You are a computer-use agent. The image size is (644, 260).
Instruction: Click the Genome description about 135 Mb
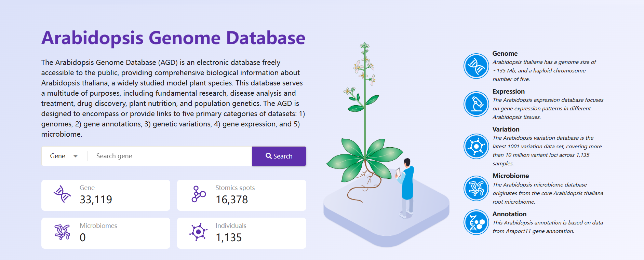544,71
